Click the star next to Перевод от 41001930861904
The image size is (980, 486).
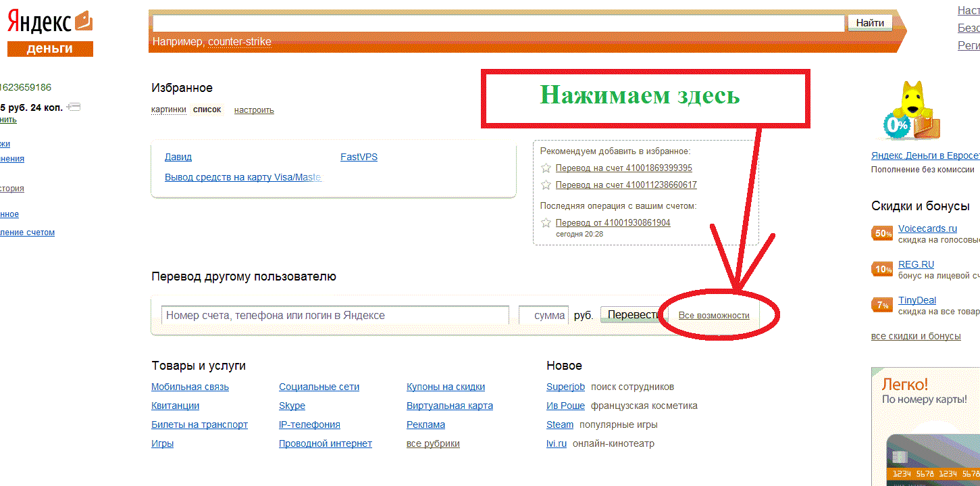coord(546,222)
